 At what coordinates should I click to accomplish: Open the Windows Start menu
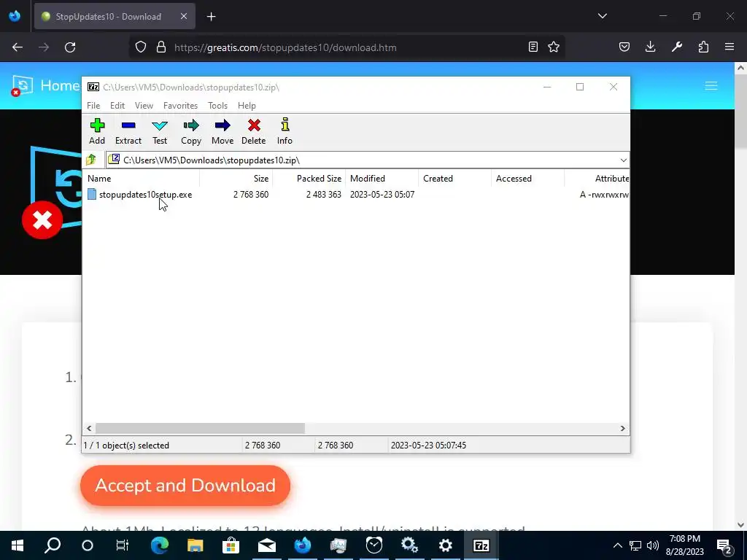tap(18, 545)
